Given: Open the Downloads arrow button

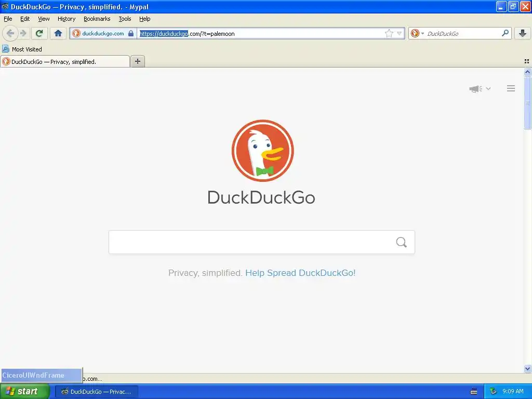Looking at the screenshot, I should point(523,33).
